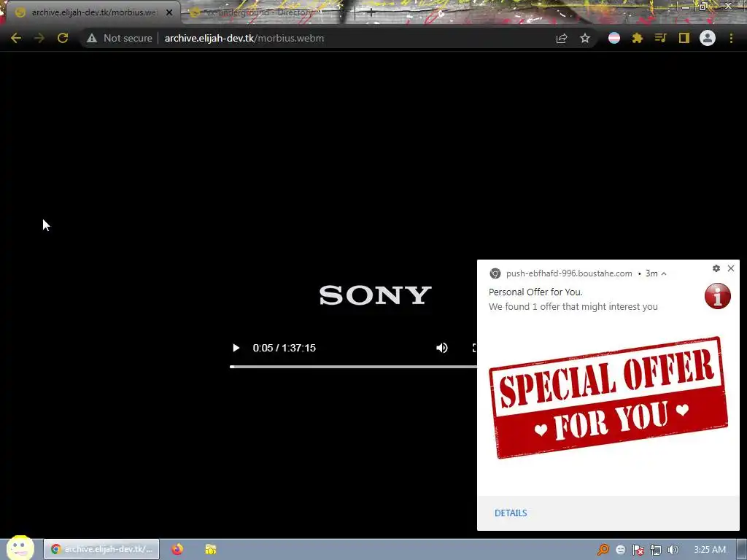Viewport: 747px width, 560px height.
Task: Click the video time display 0:05 / 1:37:15
Action: point(285,348)
